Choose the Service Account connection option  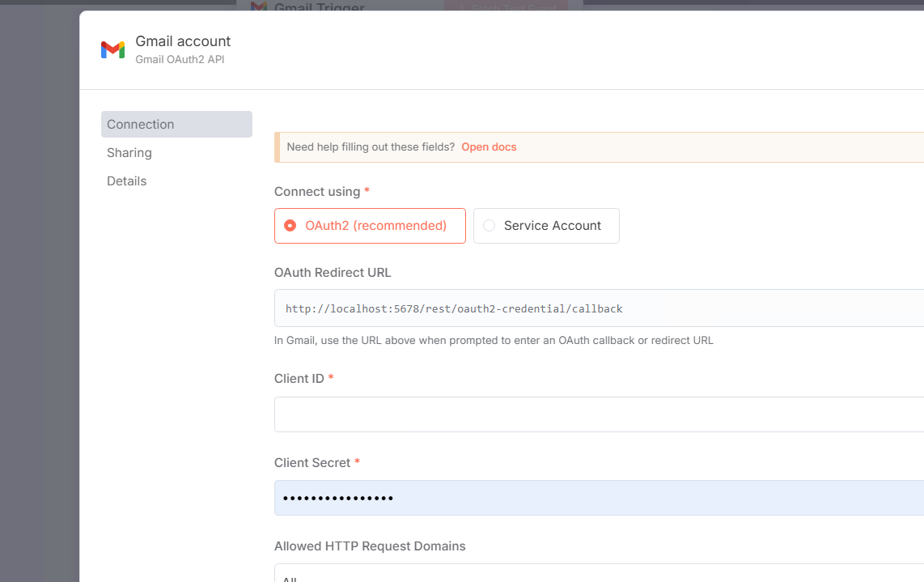coord(546,226)
